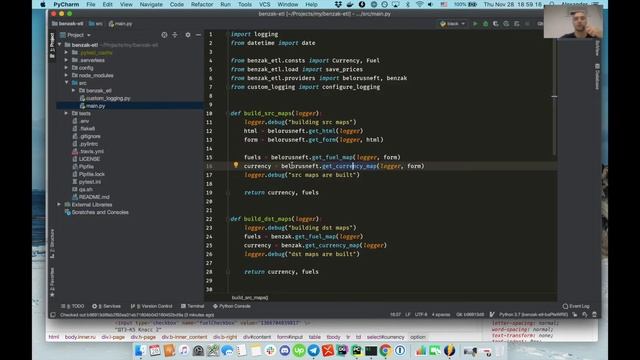The image size is (640, 360).
Task: Select .gitignore file in tree
Action: coord(86,136)
